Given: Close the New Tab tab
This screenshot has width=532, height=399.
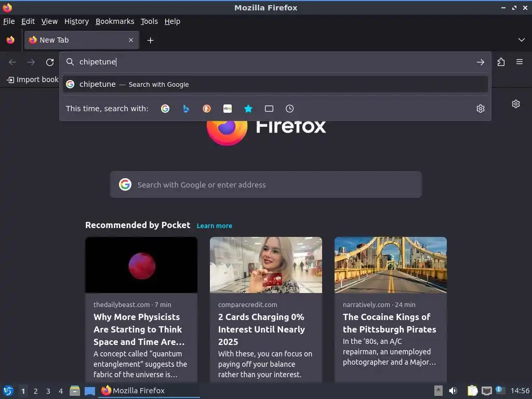Looking at the screenshot, I should point(131,40).
